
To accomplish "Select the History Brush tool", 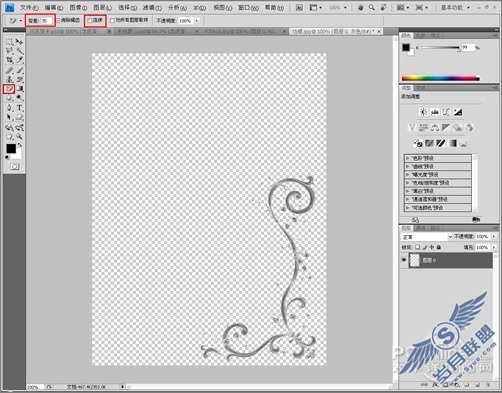I will (19, 79).
